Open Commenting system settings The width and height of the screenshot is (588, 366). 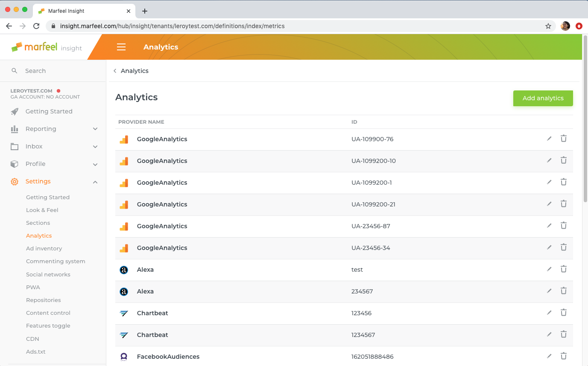56,261
